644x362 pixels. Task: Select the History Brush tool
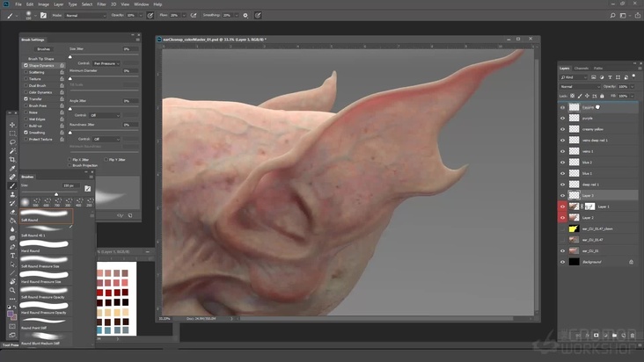point(12,203)
